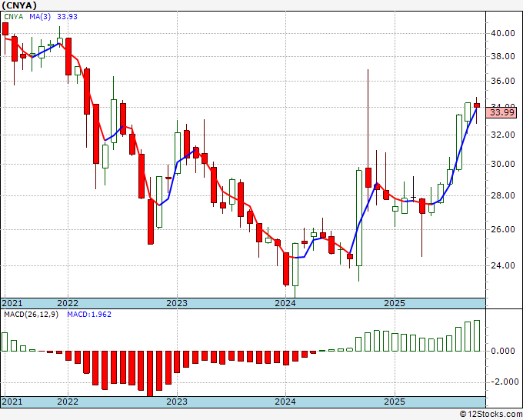Click the candle with the long wick to 37
Screen dimensions: 523x420
[368, 178]
